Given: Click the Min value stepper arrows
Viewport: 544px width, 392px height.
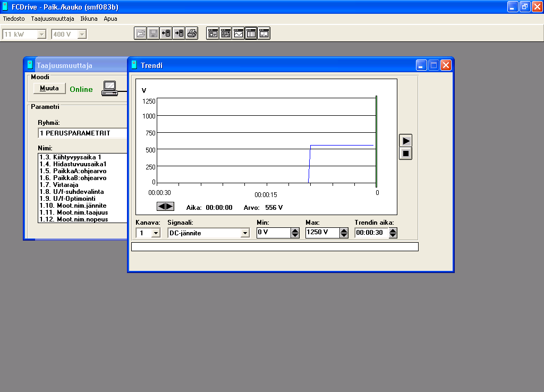Looking at the screenshot, I should coord(295,233).
